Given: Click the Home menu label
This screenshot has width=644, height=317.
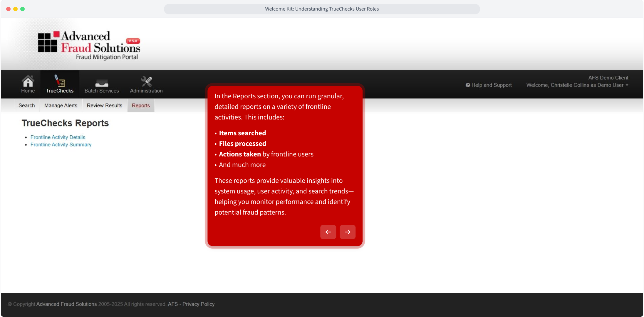Looking at the screenshot, I should point(28,91).
